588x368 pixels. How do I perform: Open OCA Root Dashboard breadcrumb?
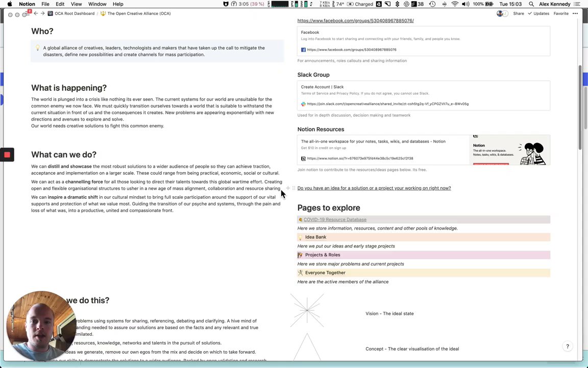click(x=71, y=13)
